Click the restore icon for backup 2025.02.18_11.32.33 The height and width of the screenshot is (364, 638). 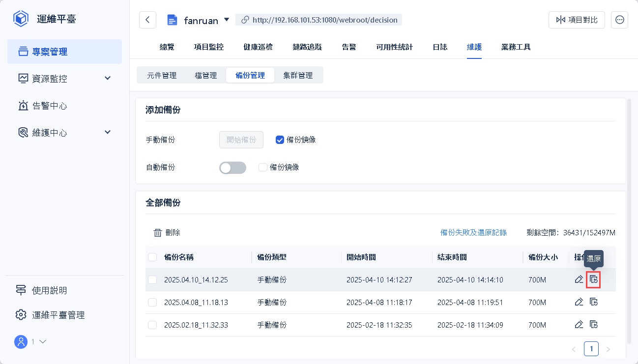coord(593,324)
